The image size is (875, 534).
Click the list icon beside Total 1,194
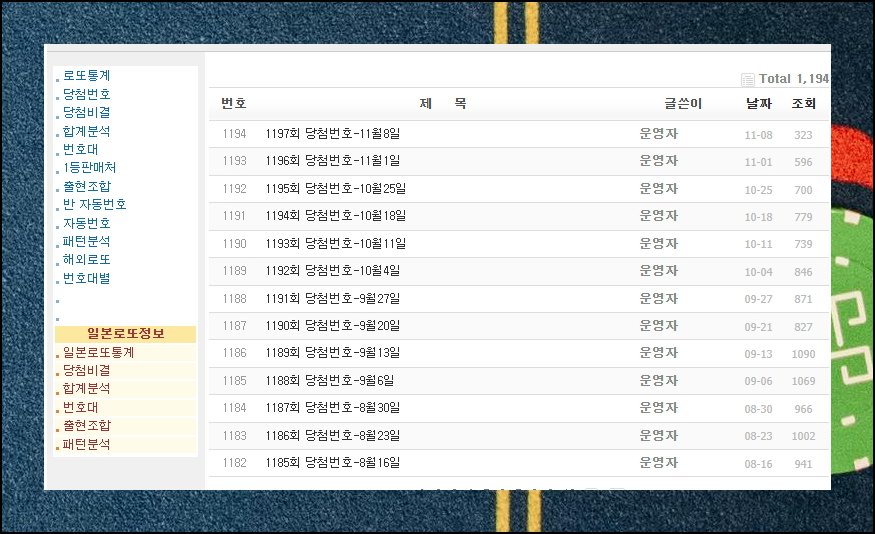tap(748, 80)
